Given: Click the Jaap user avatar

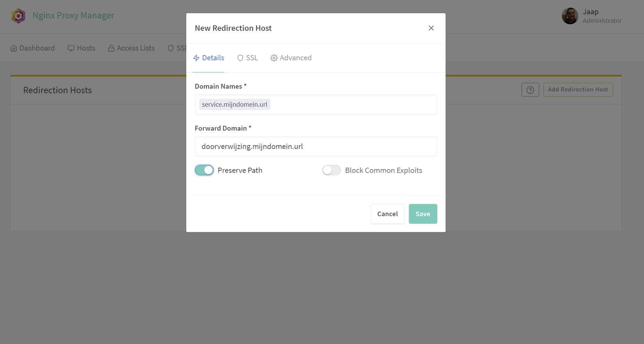Looking at the screenshot, I should 570,16.
